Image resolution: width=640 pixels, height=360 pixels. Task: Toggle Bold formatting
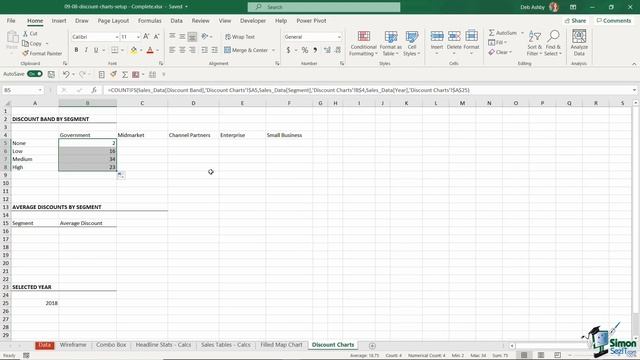click(x=76, y=50)
